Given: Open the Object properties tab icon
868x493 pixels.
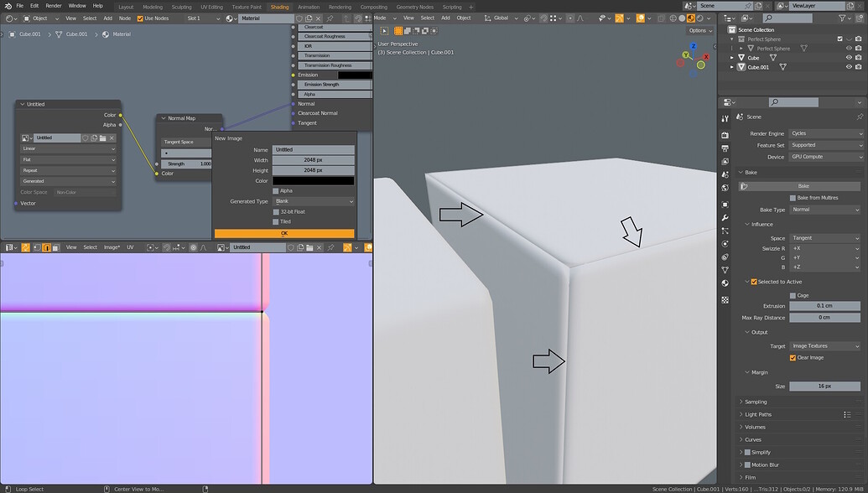Looking at the screenshot, I should click(725, 205).
